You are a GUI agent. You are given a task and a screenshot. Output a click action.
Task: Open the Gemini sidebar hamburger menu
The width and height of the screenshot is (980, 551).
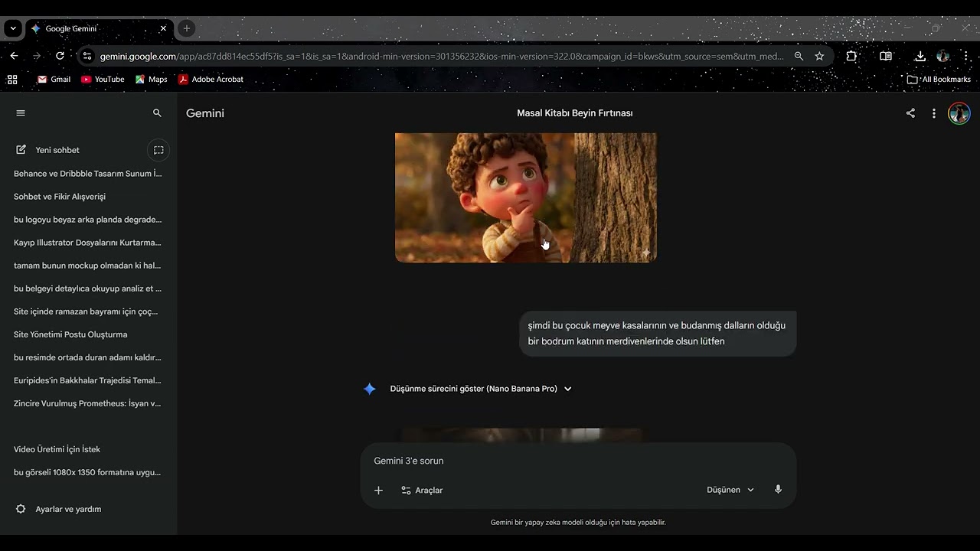[21, 113]
